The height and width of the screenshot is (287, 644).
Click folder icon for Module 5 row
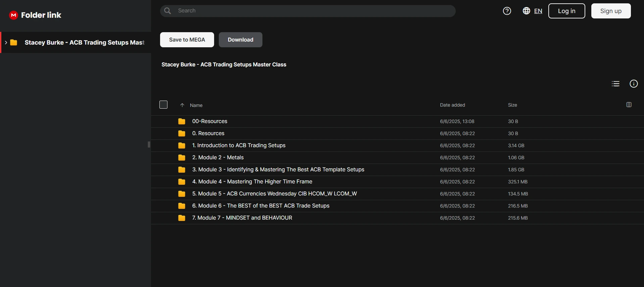coord(182,194)
